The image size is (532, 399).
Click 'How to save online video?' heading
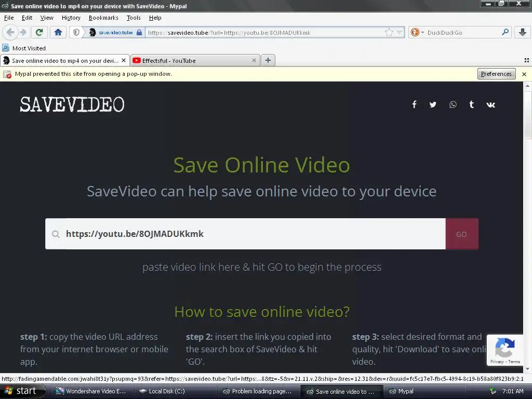click(262, 312)
